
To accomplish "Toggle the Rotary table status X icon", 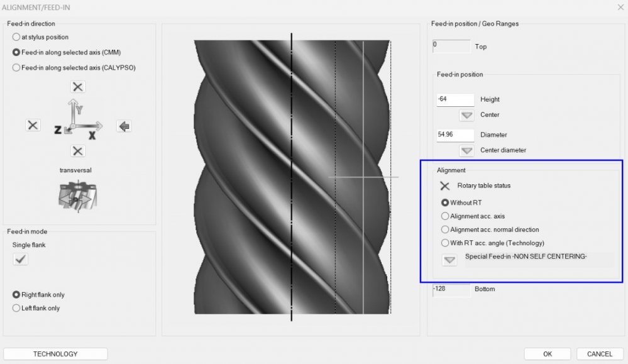I will [x=445, y=185].
